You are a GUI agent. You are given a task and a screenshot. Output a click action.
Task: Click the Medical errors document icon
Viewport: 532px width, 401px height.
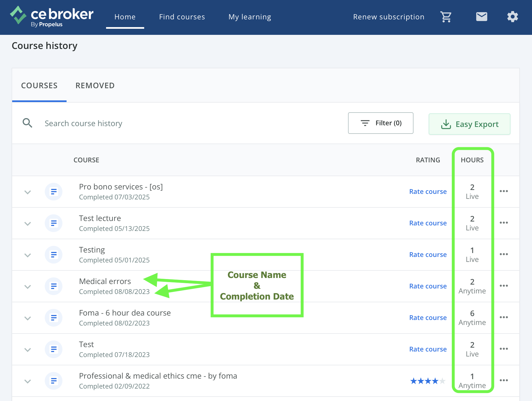pos(54,286)
